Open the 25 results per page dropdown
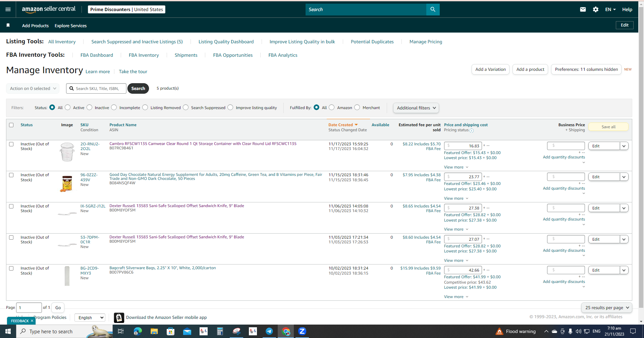Screen dimensions: 644x338 (x=607, y=307)
